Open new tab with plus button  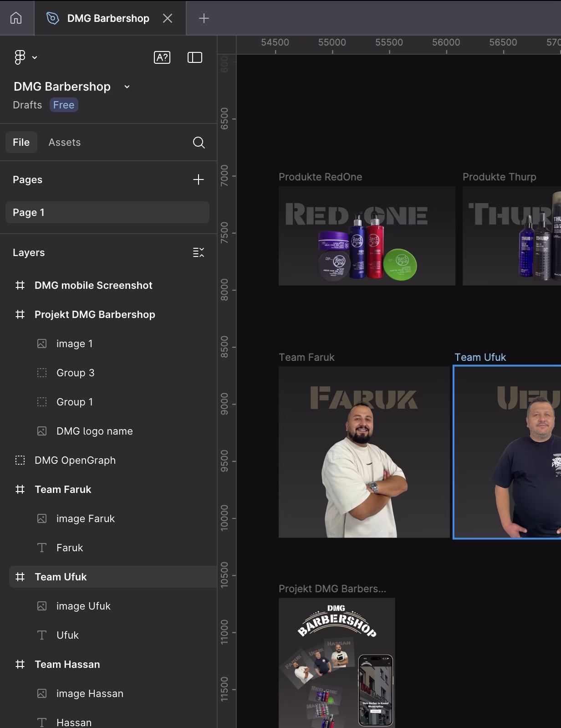tap(204, 18)
